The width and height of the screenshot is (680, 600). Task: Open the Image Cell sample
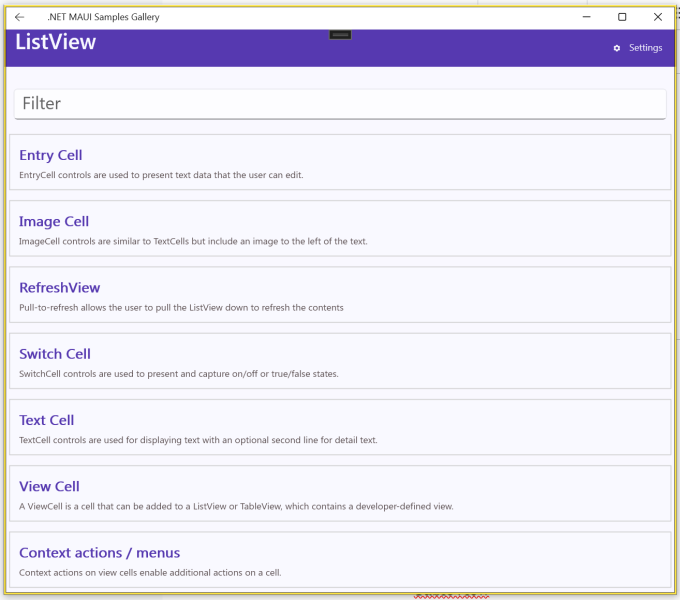tap(340, 228)
